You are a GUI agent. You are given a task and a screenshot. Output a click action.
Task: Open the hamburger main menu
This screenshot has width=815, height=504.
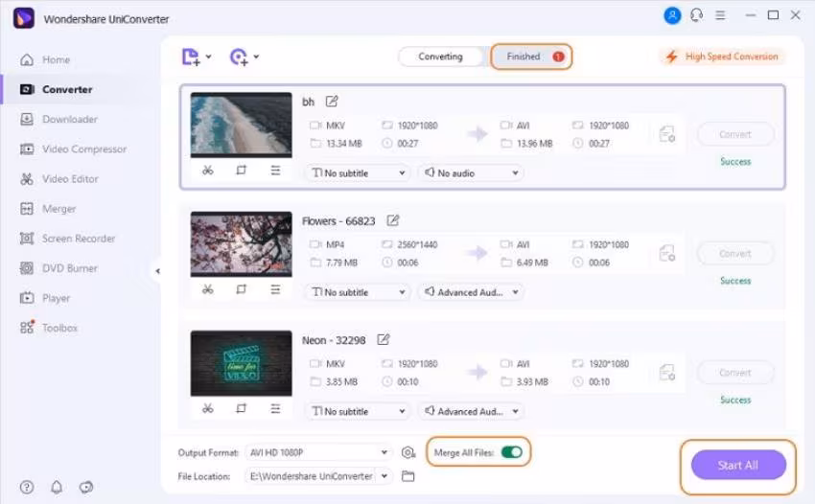[x=720, y=15]
